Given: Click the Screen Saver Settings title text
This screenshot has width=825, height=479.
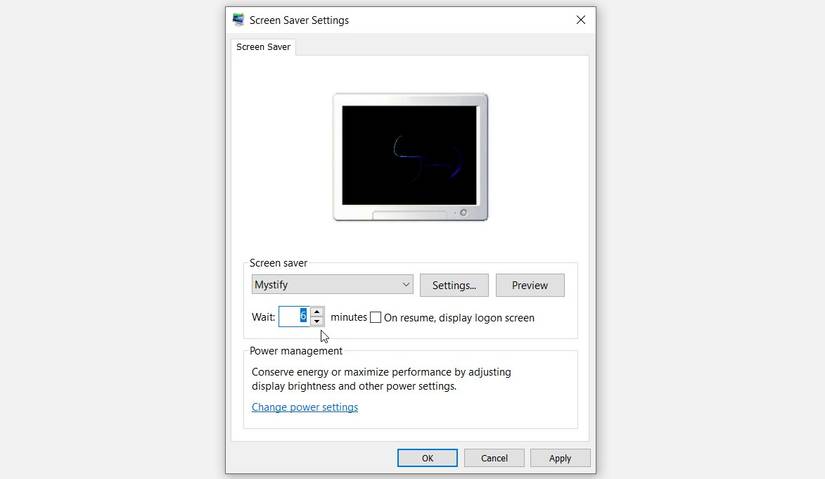Looking at the screenshot, I should point(299,20).
